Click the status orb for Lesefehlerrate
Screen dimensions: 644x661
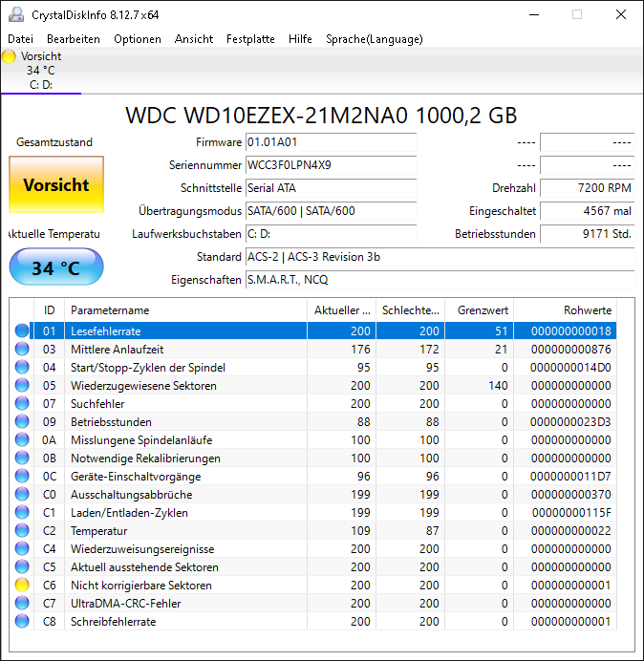pyautogui.click(x=22, y=330)
